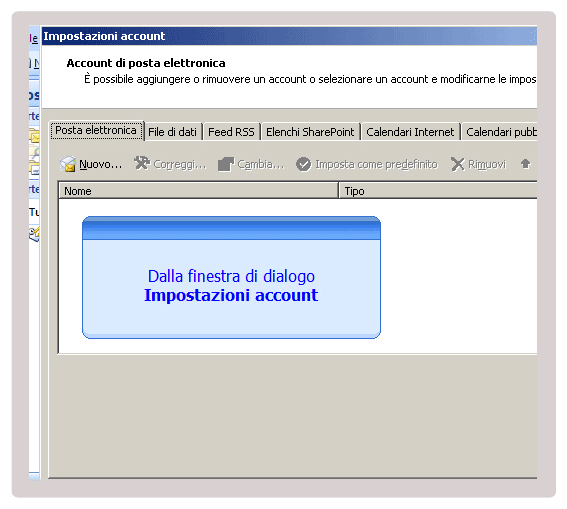
Task: Activate the Posta elettronica tab
Action: tap(96, 130)
